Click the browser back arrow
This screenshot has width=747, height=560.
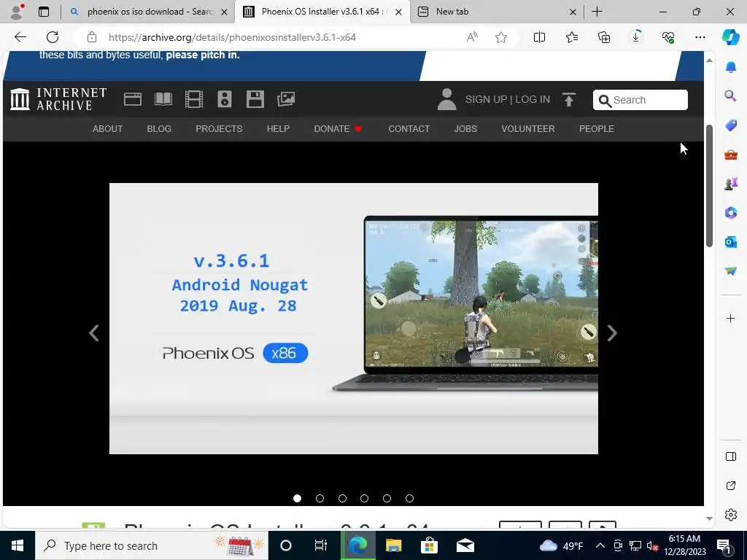(20, 37)
